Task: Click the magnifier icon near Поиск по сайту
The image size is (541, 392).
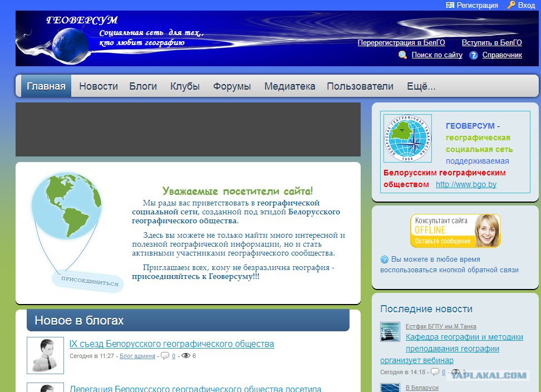Action: pyautogui.click(x=402, y=55)
